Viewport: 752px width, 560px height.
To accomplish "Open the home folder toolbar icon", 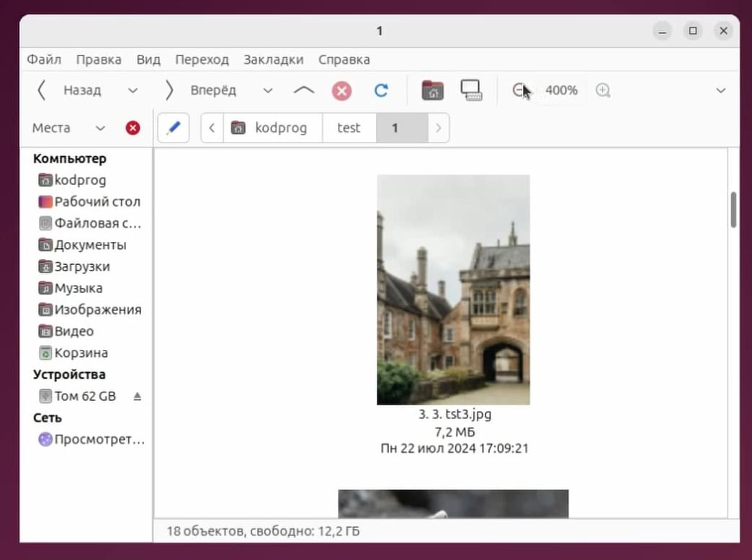I will [x=433, y=90].
